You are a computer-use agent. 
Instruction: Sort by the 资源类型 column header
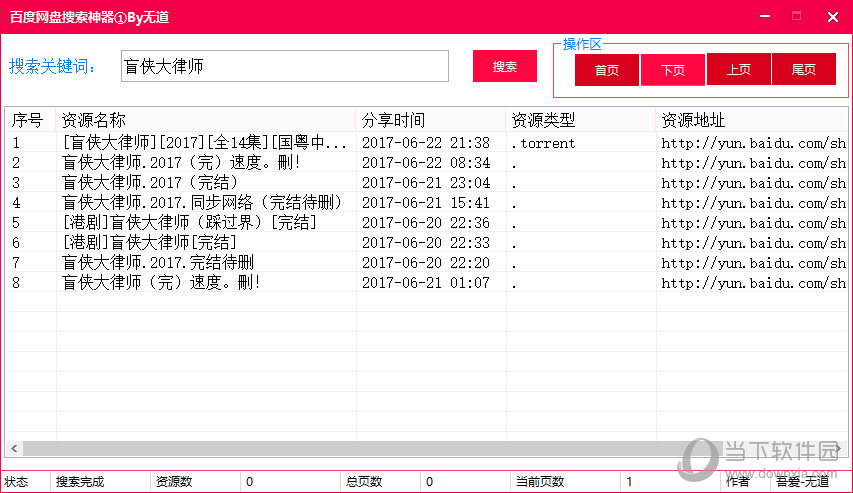coord(580,120)
